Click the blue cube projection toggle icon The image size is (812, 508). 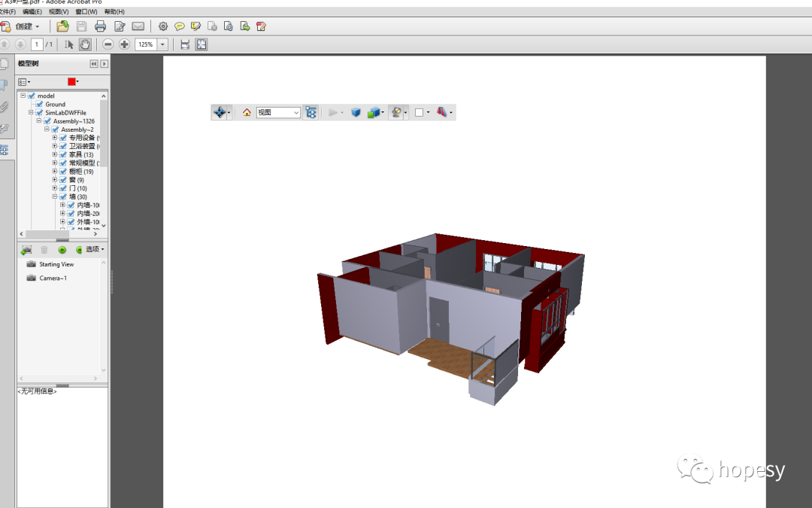click(356, 112)
